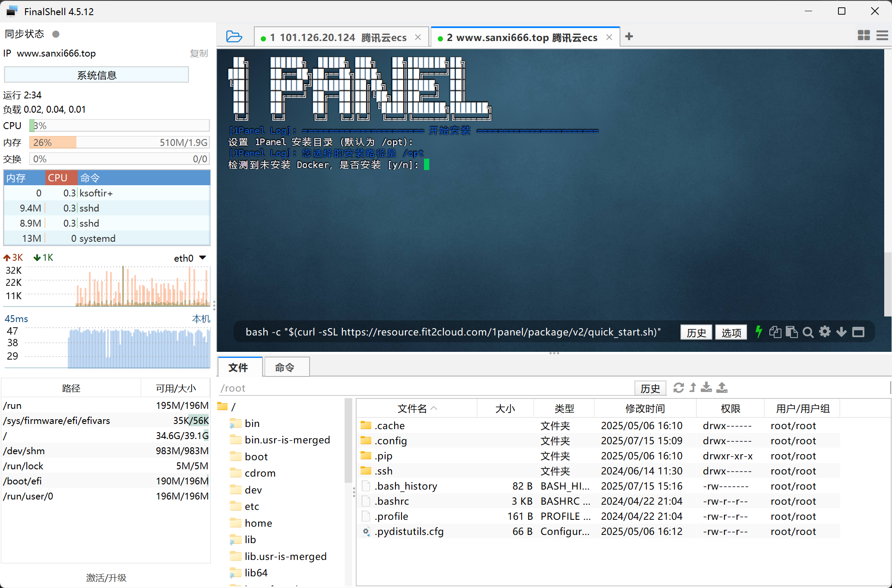Open the eth0 network interface dropdown
The width and height of the screenshot is (892, 588).
(202, 258)
